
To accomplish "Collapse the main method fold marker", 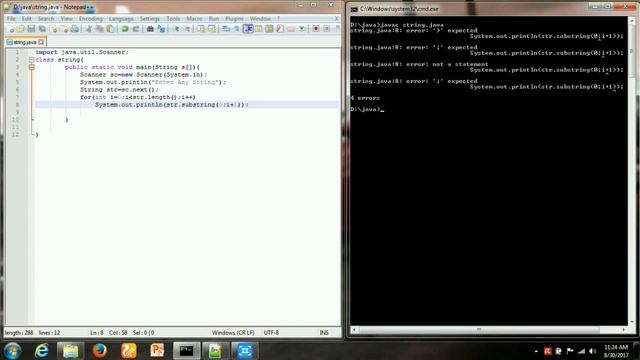I will [x=31, y=67].
